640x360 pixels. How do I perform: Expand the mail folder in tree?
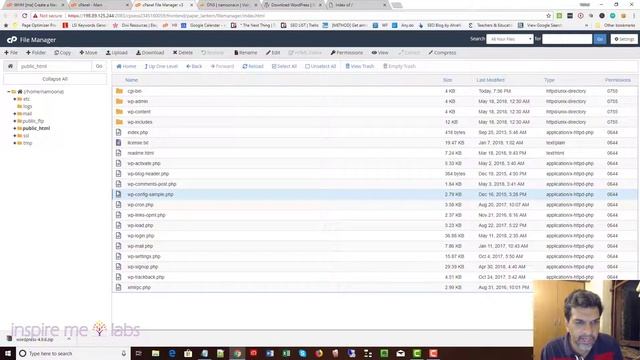(x=15, y=114)
